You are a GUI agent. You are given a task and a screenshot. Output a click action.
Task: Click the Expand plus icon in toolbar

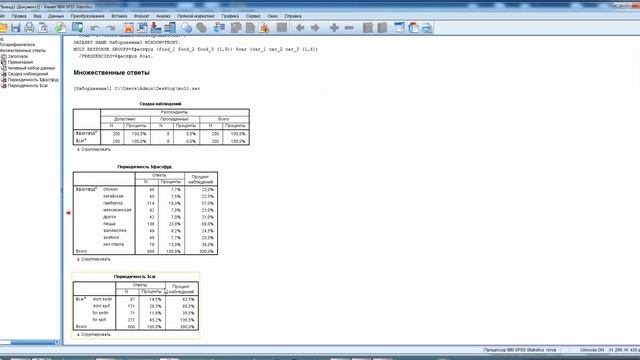(334, 28)
